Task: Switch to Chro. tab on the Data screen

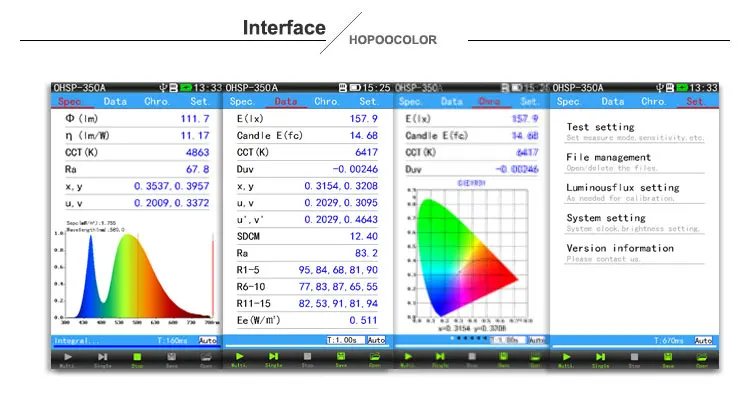Action: coord(327,101)
